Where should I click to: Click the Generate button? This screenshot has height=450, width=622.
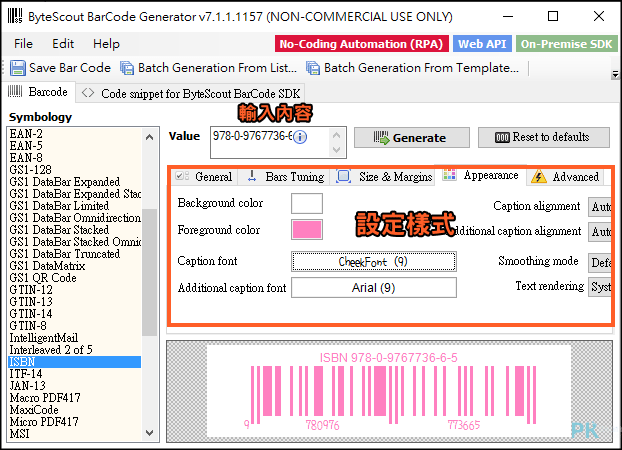[x=412, y=138]
